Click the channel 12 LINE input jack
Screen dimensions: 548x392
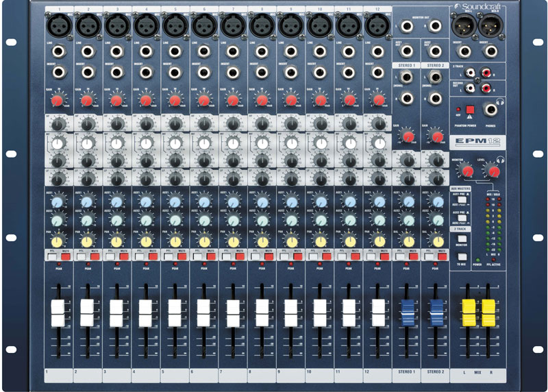[376, 51]
